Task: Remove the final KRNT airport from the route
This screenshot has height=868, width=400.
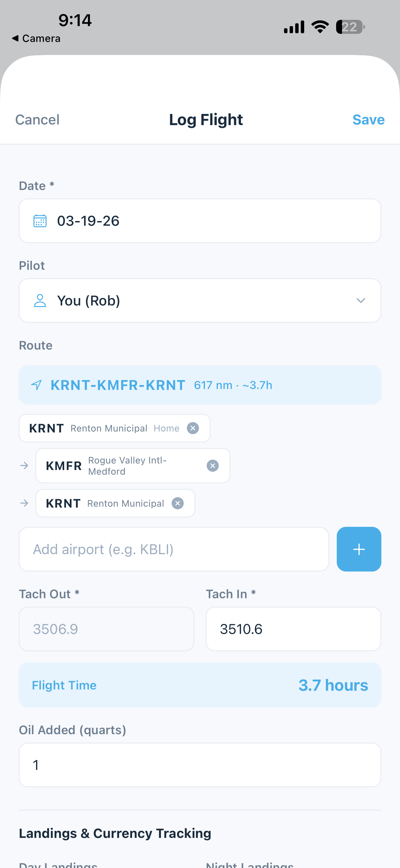Action: 177,503
